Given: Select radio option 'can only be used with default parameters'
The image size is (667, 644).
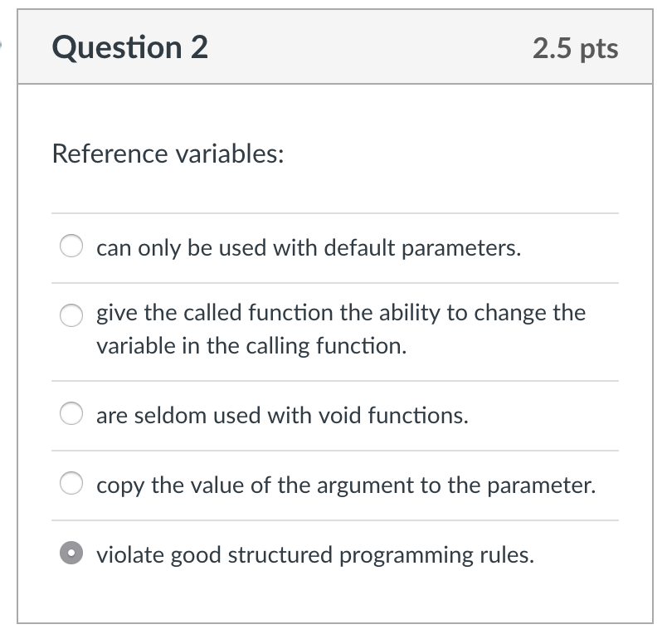Looking at the screenshot, I should click(x=71, y=246).
